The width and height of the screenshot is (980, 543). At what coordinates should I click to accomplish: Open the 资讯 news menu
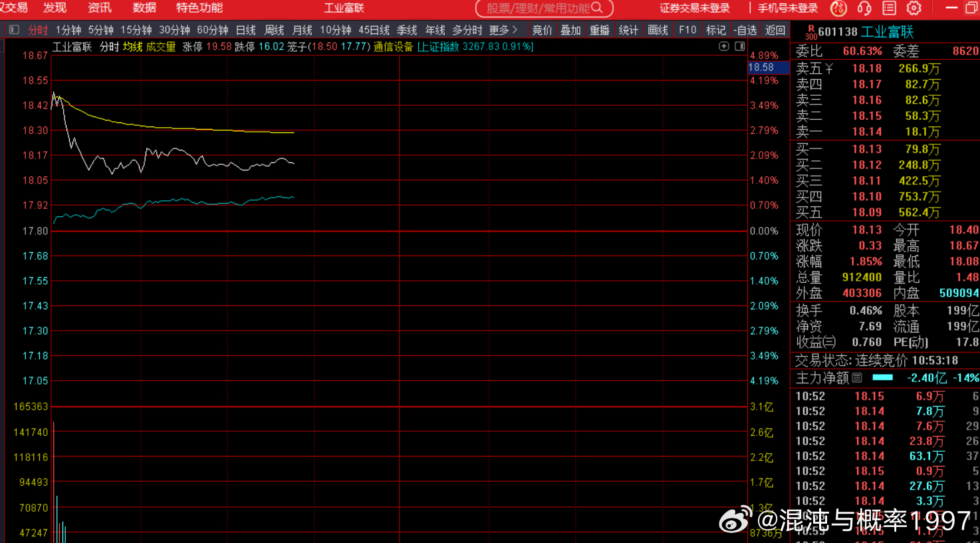tap(100, 8)
